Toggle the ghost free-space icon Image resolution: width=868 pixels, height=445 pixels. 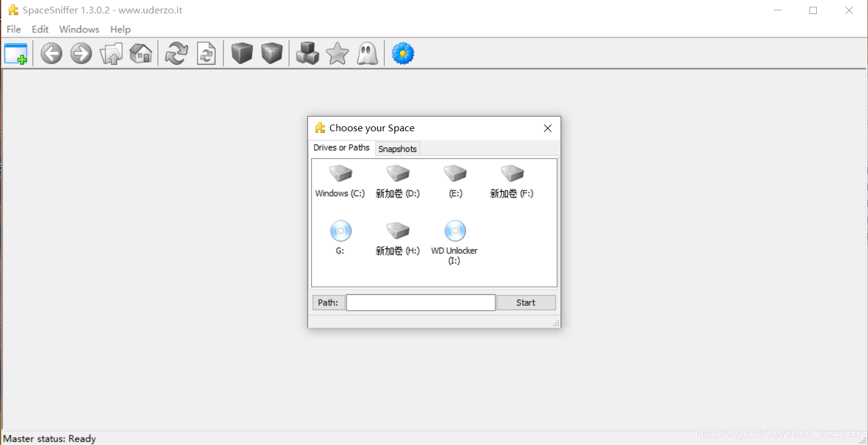click(367, 54)
